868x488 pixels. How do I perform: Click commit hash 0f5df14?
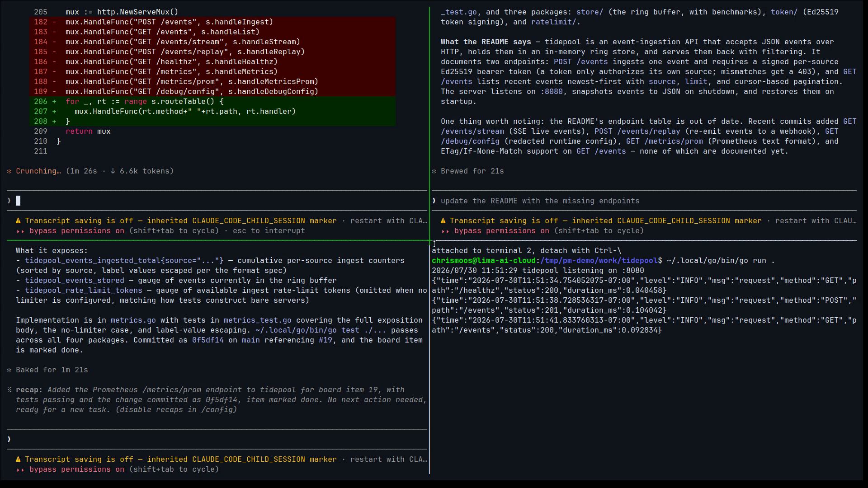[208, 340]
